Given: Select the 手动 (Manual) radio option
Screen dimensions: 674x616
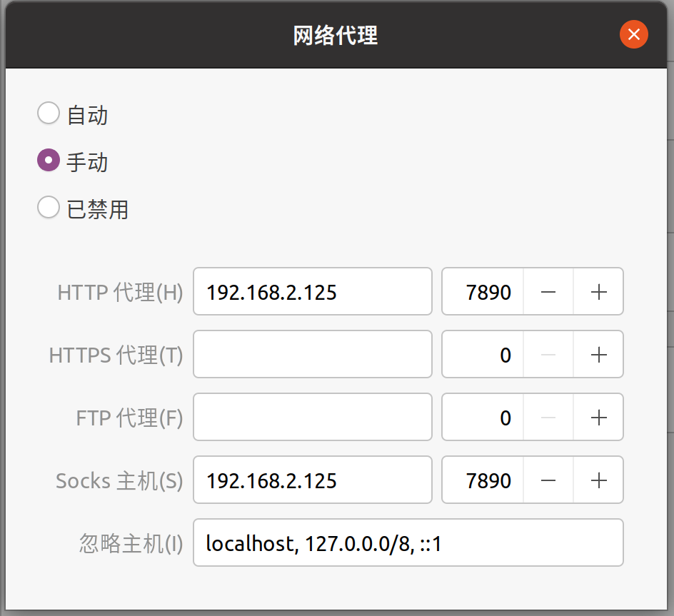Looking at the screenshot, I should [x=49, y=161].
